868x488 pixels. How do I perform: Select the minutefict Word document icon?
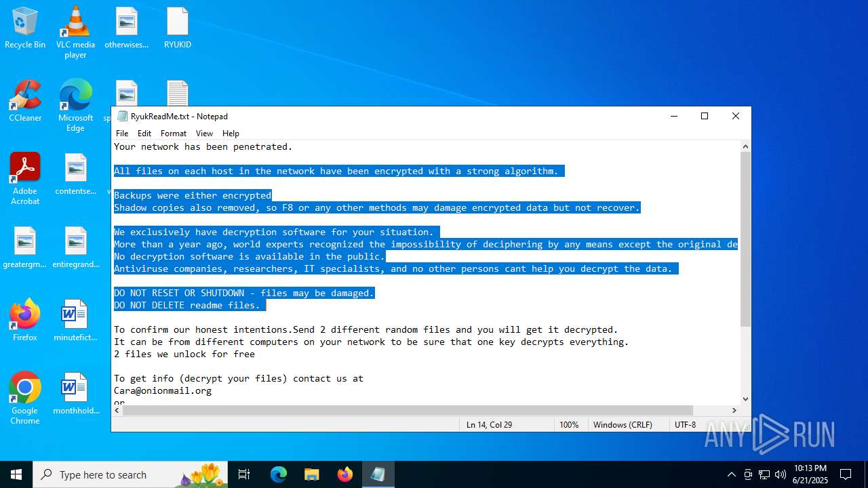pos(75,321)
